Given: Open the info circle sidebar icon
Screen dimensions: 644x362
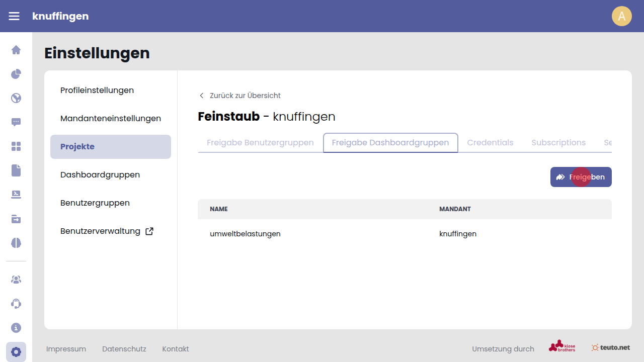Looking at the screenshot, I should [16, 328].
